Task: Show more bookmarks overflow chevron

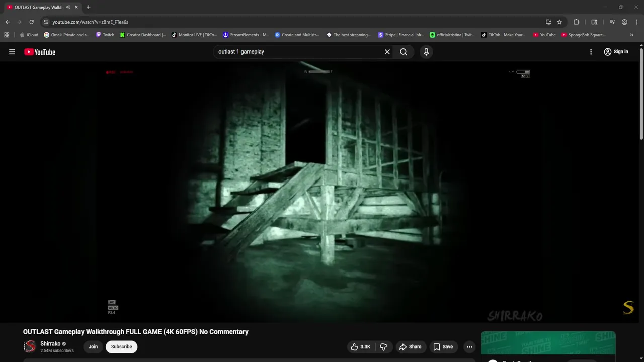Action: pyautogui.click(x=632, y=35)
